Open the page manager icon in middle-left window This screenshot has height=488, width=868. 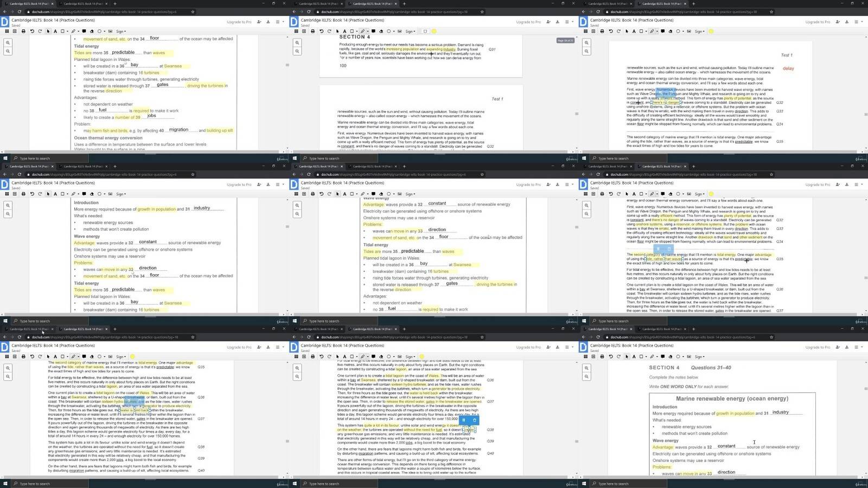[15, 194]
